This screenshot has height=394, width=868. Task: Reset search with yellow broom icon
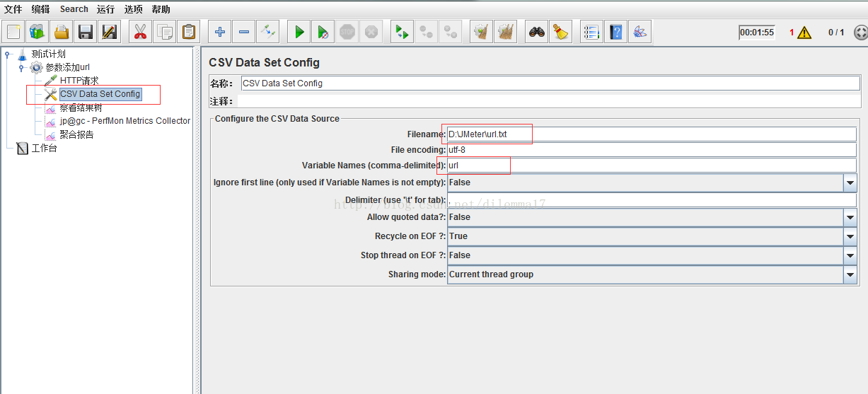coord(561,32)
